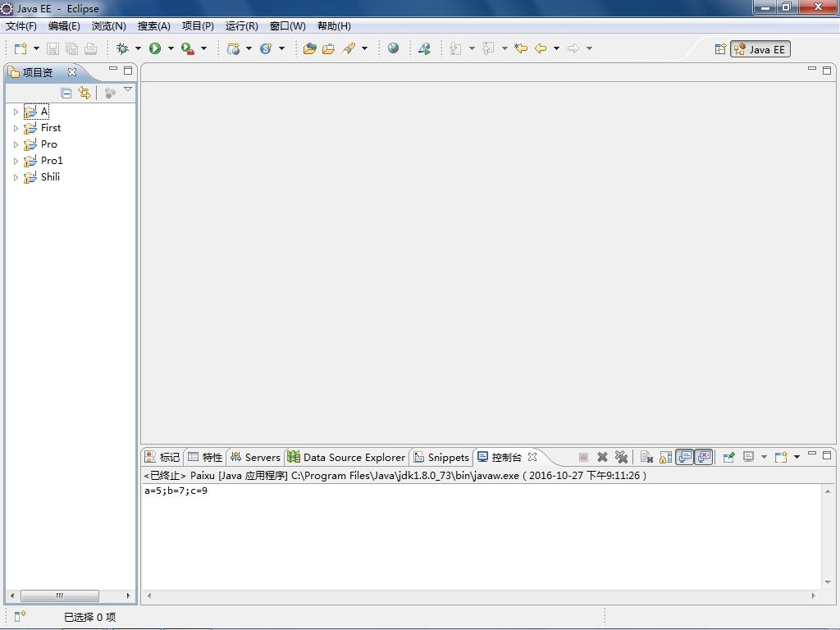Image resolution: width=840 pixels, height=630 pixels.
Task: Open Project Explorer view menu triangle
Action: click(128, 89)
